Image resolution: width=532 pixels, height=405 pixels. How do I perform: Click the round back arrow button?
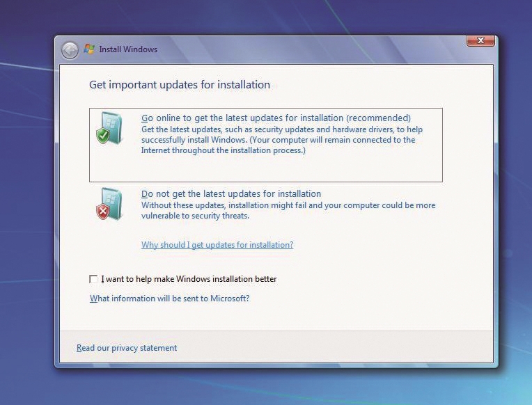(x=70, y=51)
